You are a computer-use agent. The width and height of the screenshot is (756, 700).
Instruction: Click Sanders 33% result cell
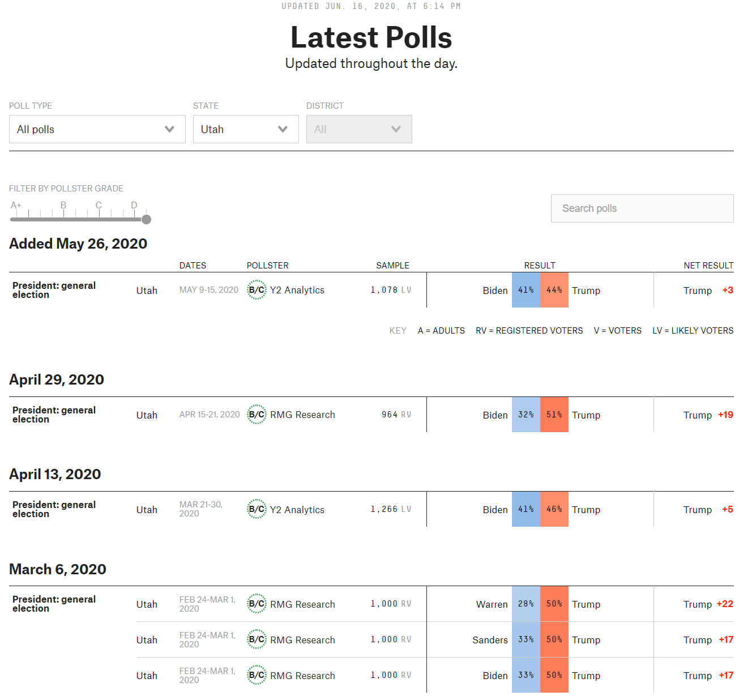(526, 639)
